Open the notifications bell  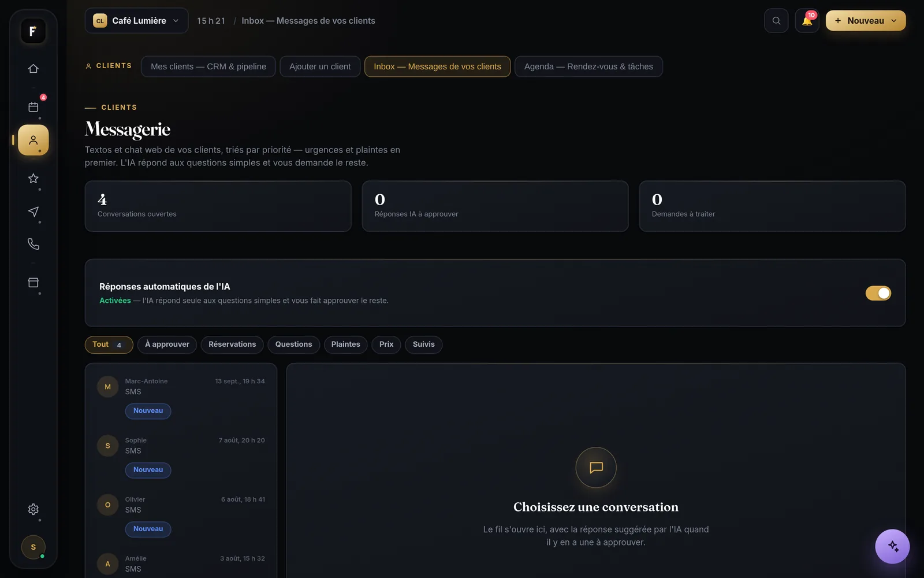(807, 21)
